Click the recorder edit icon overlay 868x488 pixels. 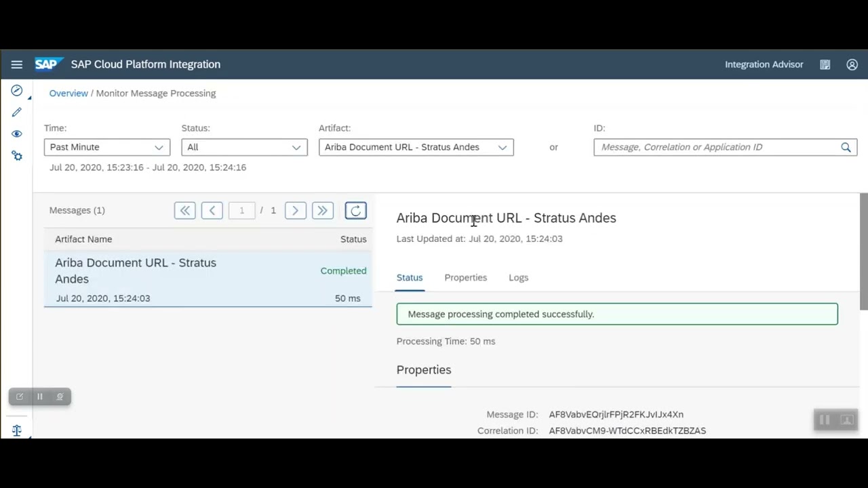coord(20,396)
